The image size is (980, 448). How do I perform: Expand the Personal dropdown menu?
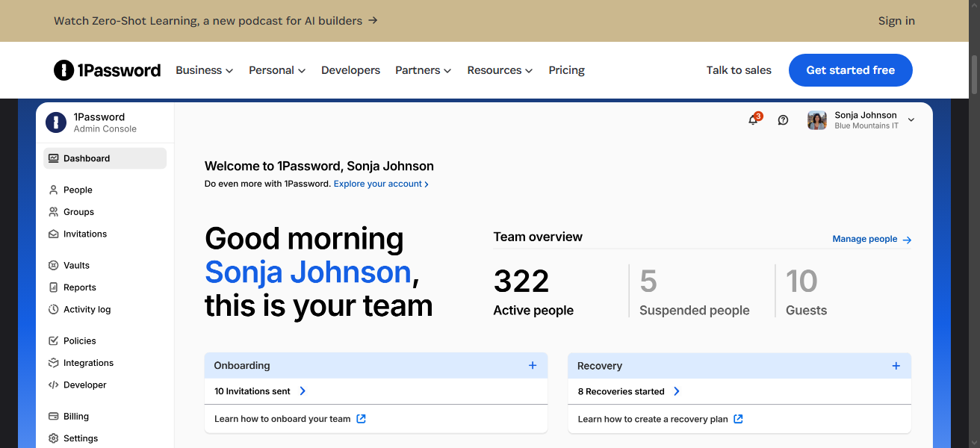point(277,70)
